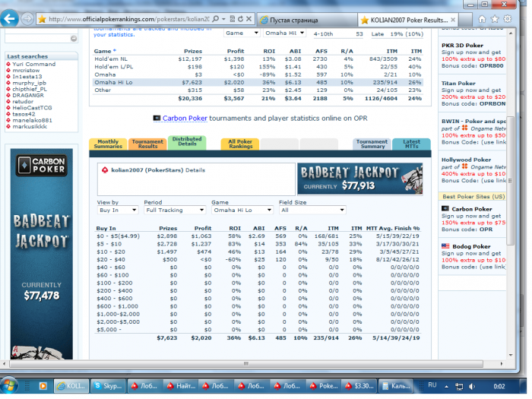This screenshot has height=399, width=532.
Task: Click the Windows Start orb
Action: click(x=9, y=386)
